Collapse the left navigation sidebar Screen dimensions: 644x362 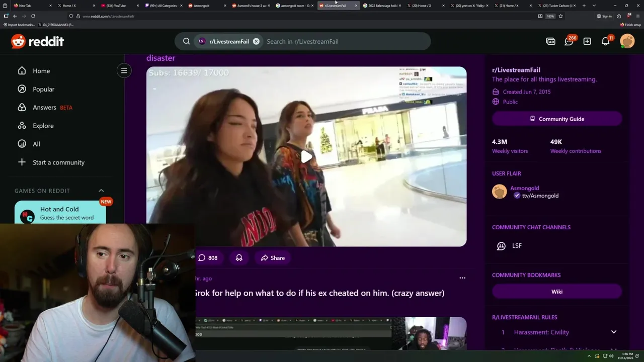124,70
